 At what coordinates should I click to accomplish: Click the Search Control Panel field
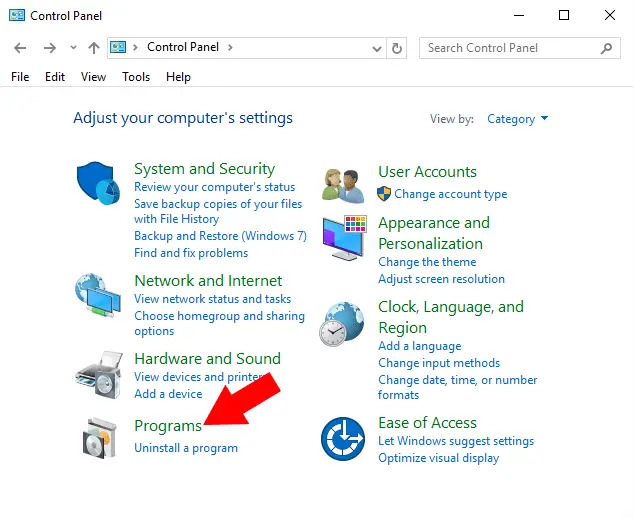coord(520,48)
